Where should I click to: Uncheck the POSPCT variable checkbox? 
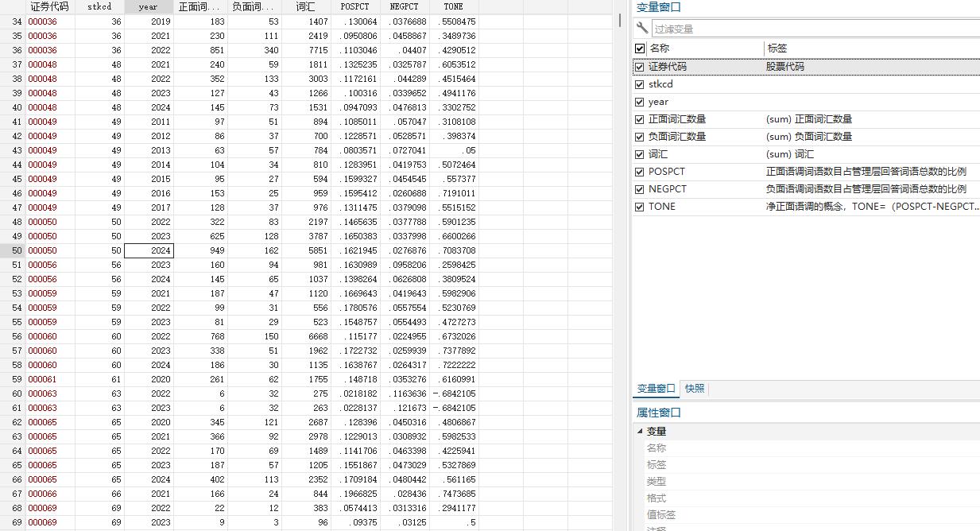tap(641, 172)
